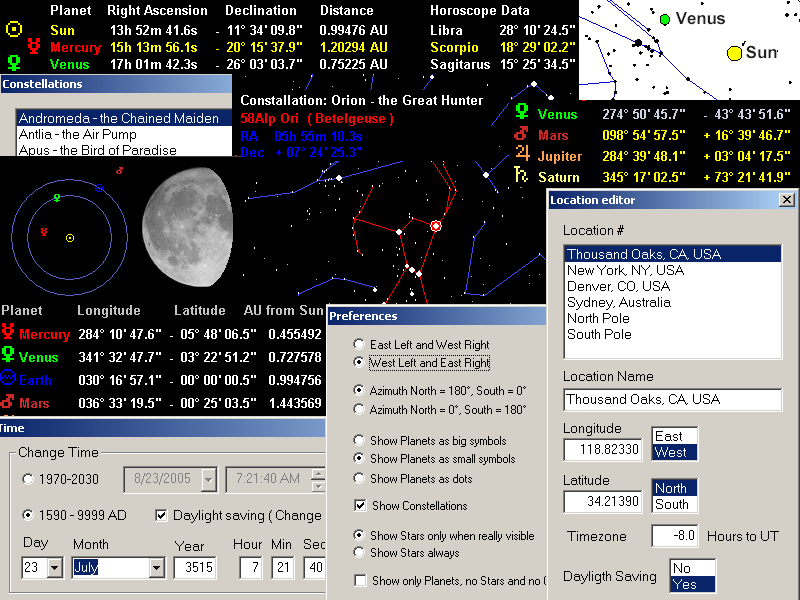The image size is (800, 600).
Task: Pick East for longitude direction
Action: point(674,436)
